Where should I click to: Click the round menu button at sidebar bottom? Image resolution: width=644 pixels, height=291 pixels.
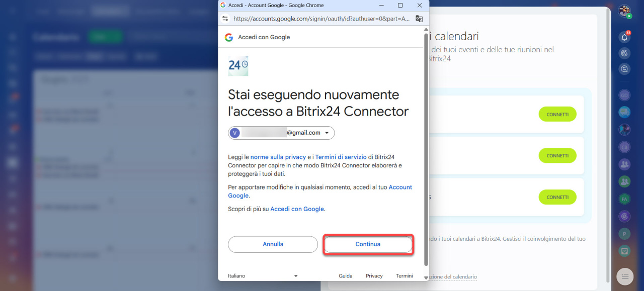624,276
